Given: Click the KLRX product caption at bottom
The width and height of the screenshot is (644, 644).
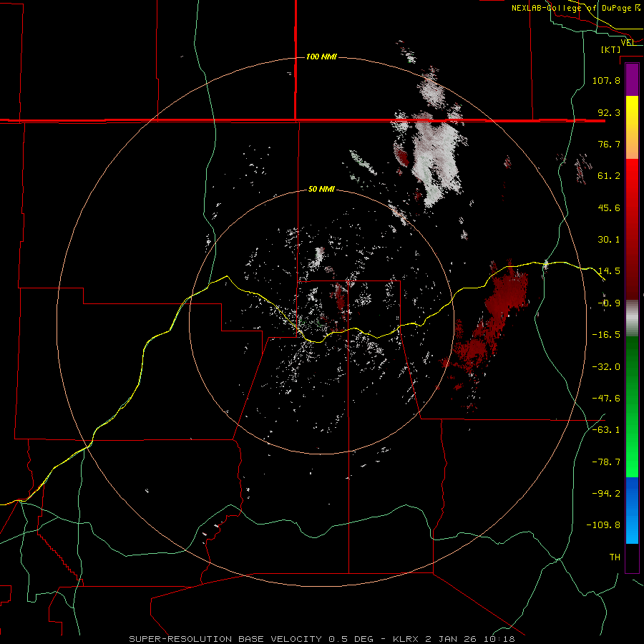Looking at the screenshot, I should tap(321, 639).
